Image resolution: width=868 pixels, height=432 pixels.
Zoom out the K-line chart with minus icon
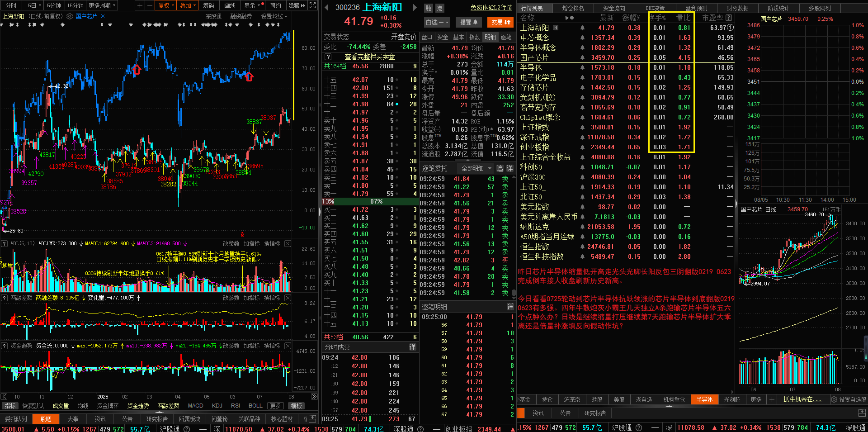(x=150, y=5)
